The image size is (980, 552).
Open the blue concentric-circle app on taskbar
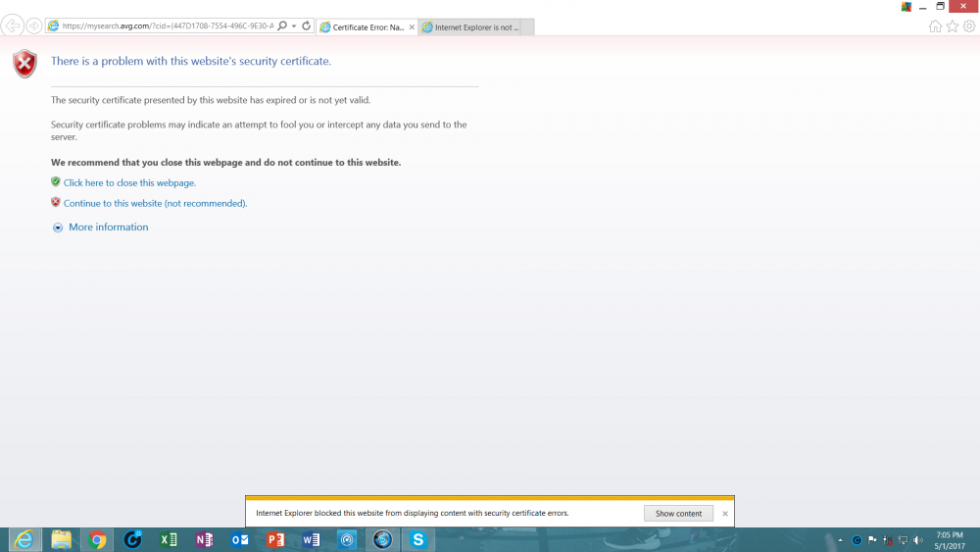pyautogui.click(x=347, y=539)
